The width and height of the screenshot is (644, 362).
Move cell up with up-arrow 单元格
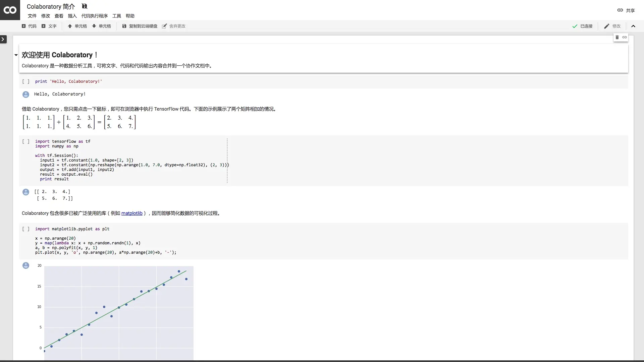point(77,26)
